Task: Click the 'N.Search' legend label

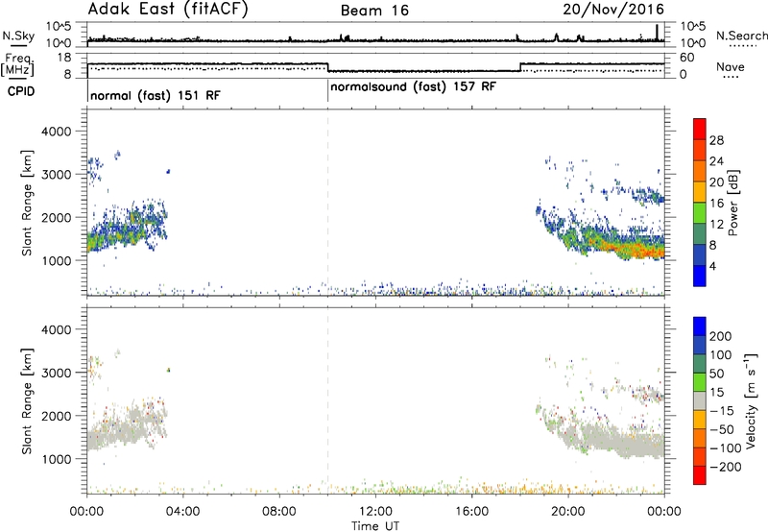Action: (x=741, y=36)
